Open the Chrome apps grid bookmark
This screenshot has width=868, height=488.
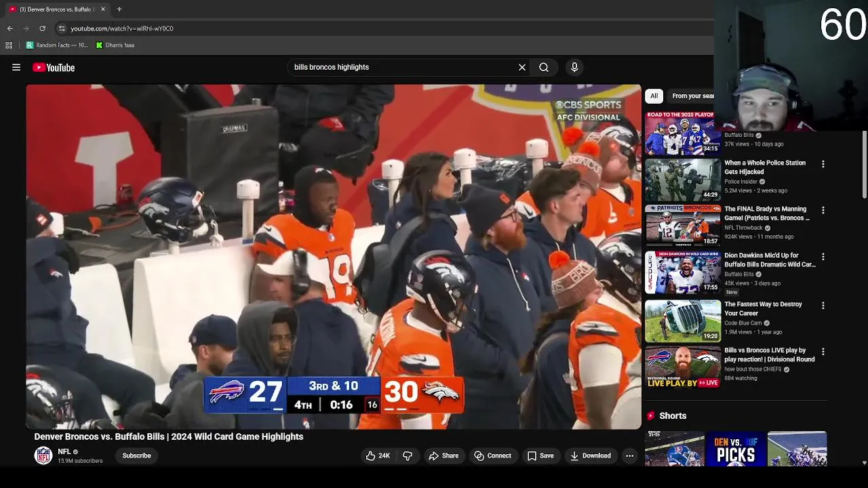9,45
